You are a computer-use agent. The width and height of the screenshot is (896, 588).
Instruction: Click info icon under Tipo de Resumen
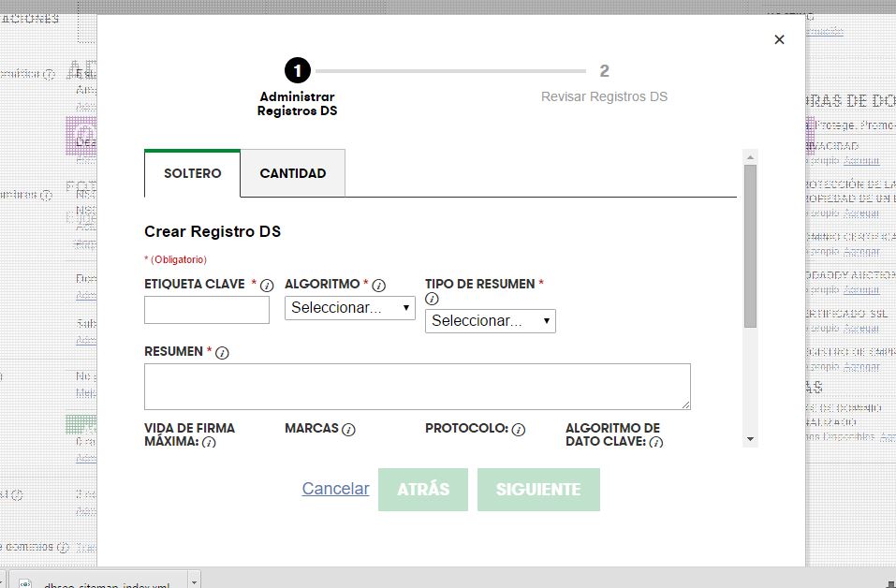pyautogui.click(x=432, y=300)
